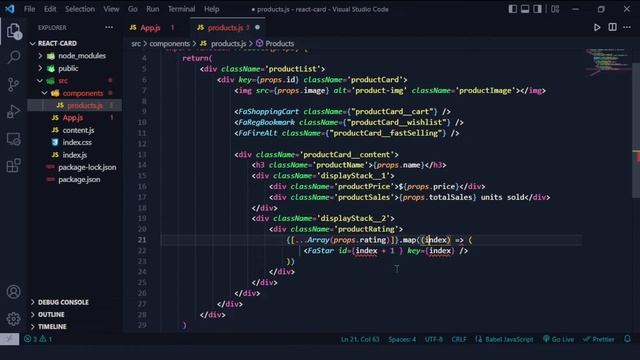The width and height of the screenshot is (640, 360).
Task: Open editor More Actions ellipsis
Action: point(627,27)
